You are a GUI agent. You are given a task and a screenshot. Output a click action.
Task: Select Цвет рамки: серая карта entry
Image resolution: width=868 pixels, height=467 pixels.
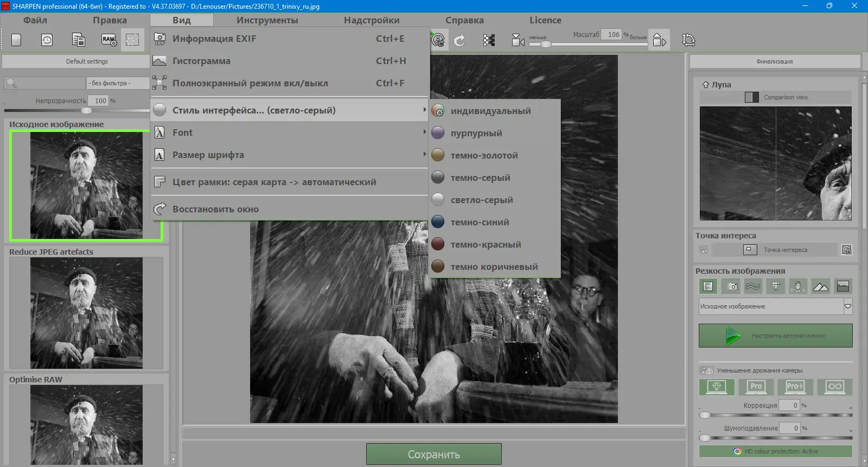[x=290, y=182]
